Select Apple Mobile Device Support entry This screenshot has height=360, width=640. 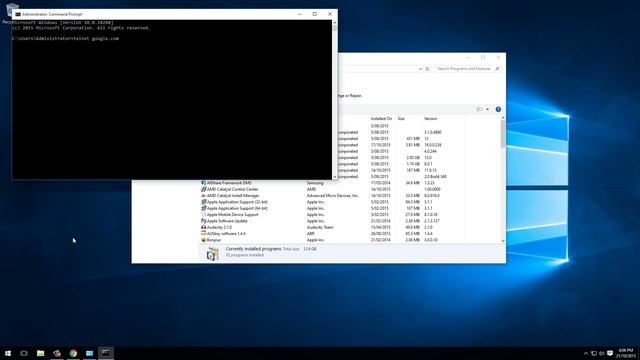tap(332, 215)
